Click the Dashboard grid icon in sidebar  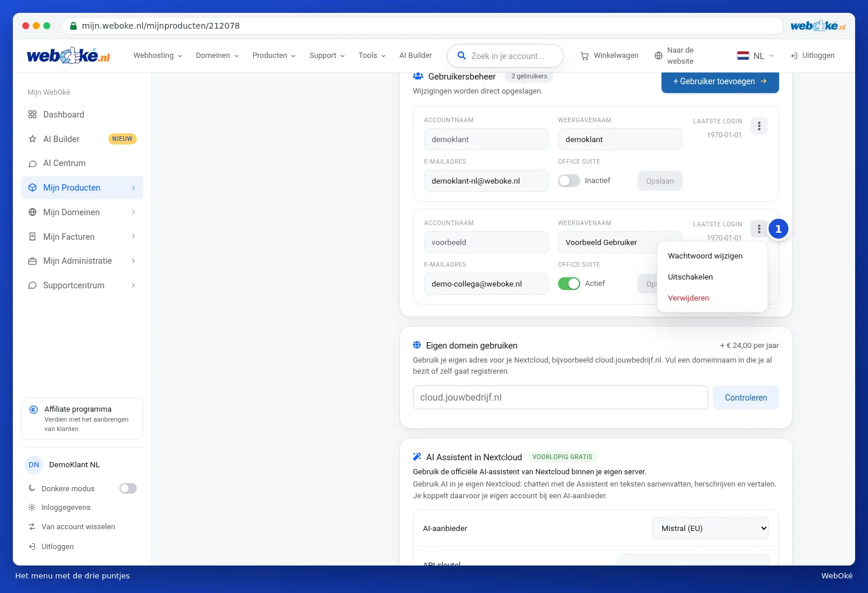point(33,115)
